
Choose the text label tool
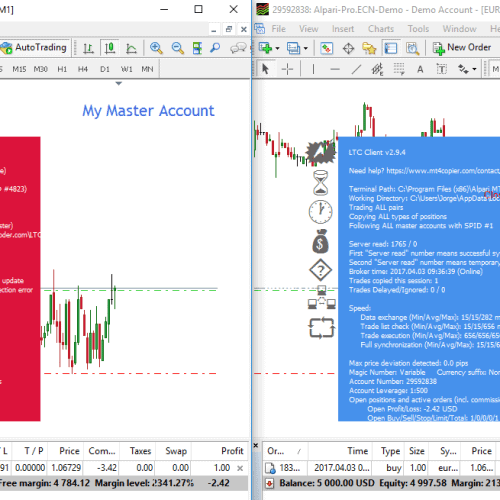(420, 69)
